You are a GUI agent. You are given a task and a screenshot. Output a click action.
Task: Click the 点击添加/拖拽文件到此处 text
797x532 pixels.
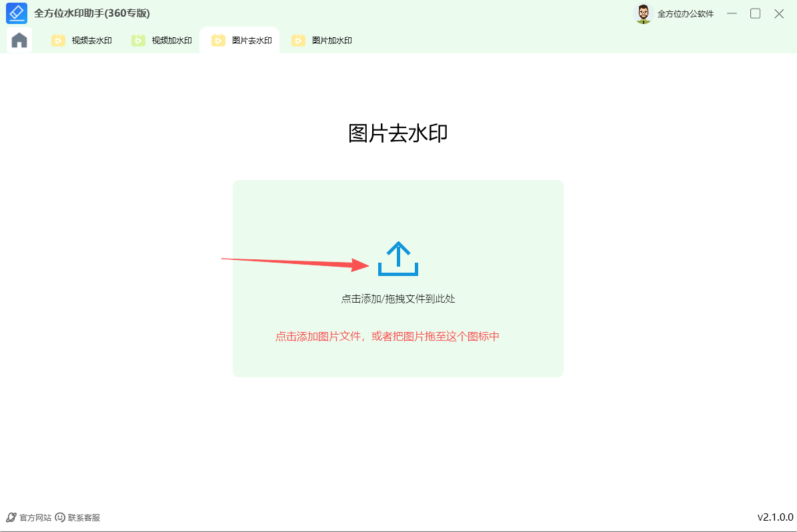point(397,299)
